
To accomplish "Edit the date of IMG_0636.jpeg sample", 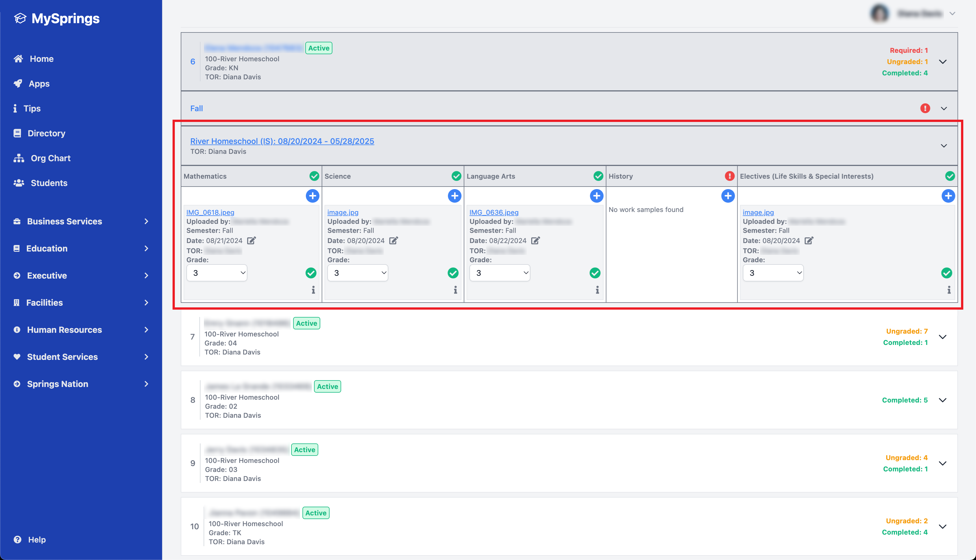I will pos(535,241).
